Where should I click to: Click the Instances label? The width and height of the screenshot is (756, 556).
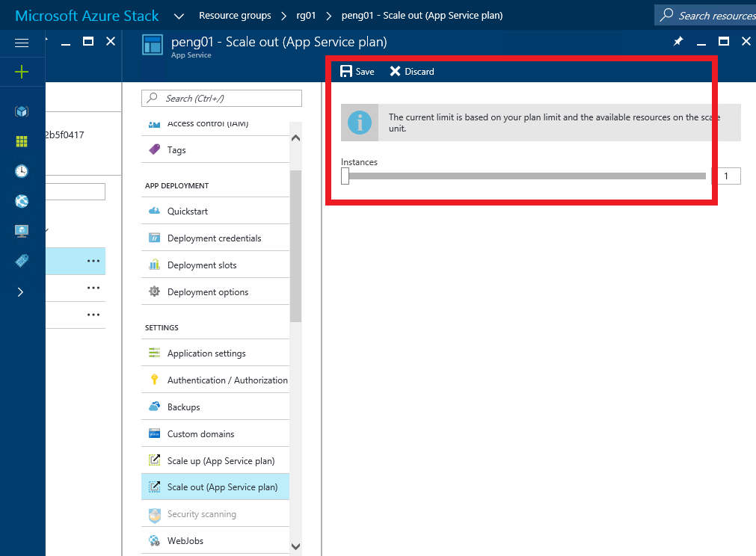(x=359, y=162)
